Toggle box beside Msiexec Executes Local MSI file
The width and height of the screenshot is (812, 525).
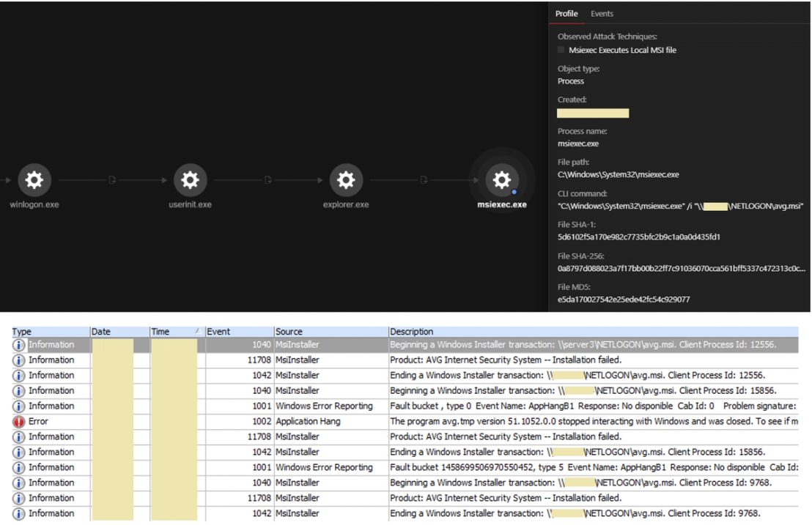(561, 50)
